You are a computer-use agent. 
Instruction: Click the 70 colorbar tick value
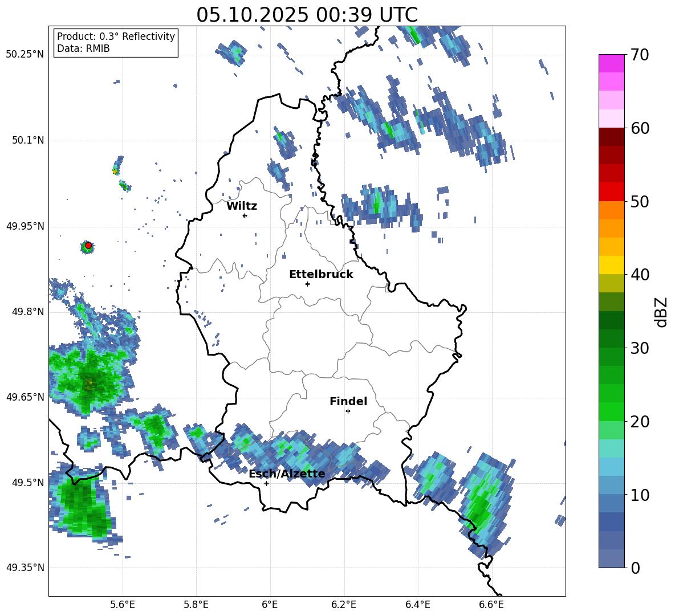640,55
